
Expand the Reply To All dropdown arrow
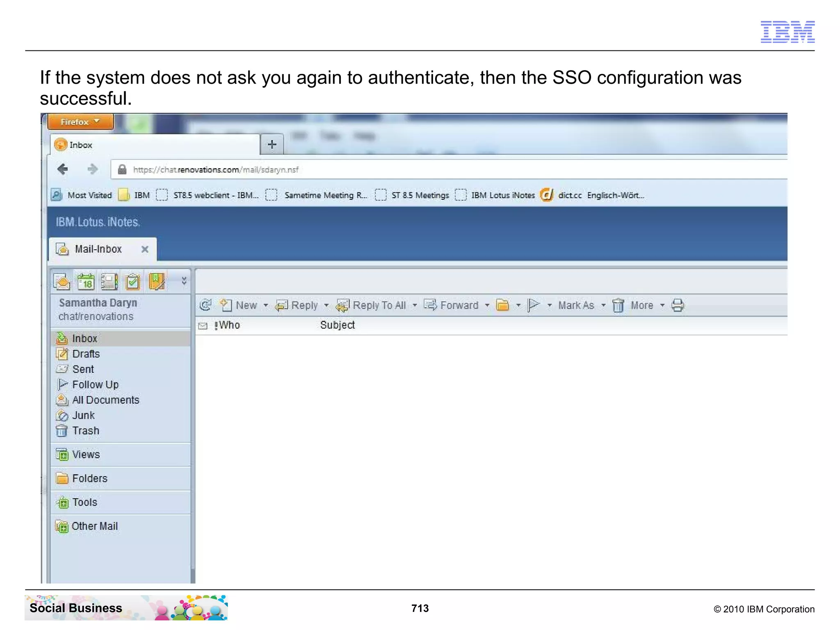point(415,306)
